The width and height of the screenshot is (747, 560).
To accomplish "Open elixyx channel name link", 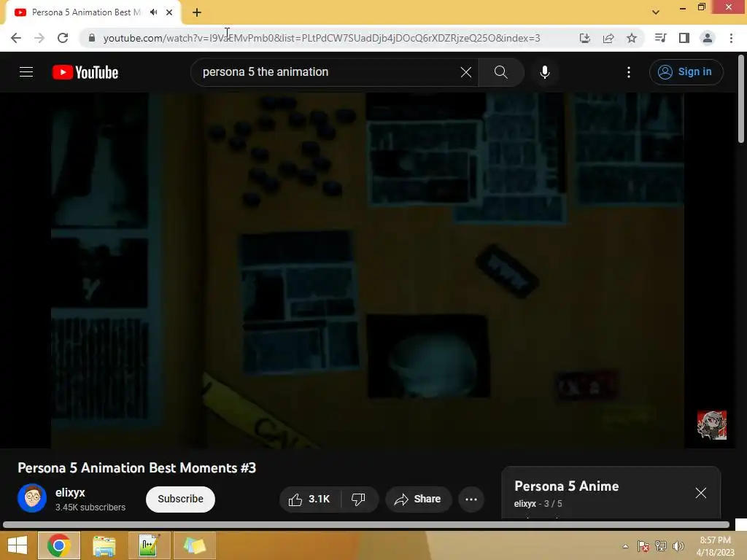I will point(70,492).
